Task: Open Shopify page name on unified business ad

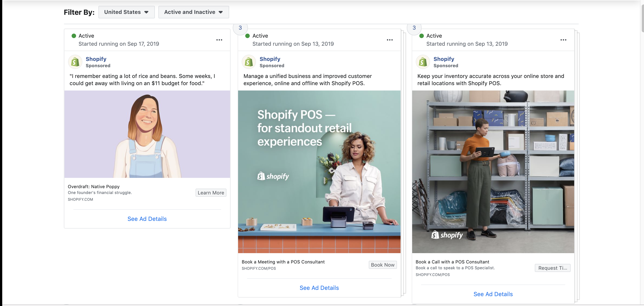Action: (x=270, y=59)
